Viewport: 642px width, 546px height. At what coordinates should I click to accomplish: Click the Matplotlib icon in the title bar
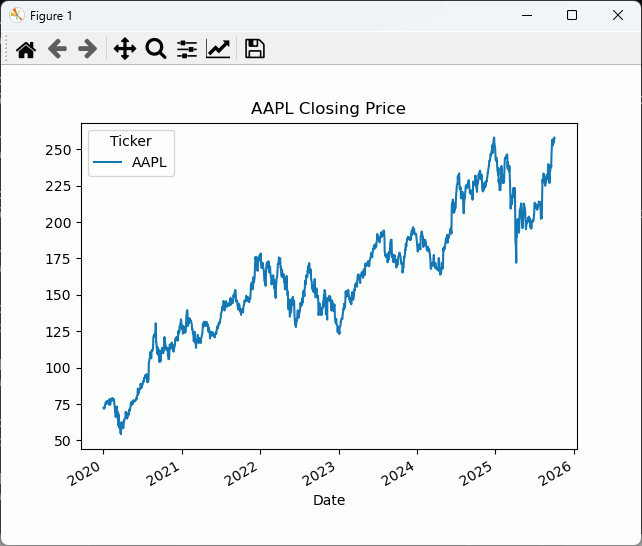click(17, 15)
